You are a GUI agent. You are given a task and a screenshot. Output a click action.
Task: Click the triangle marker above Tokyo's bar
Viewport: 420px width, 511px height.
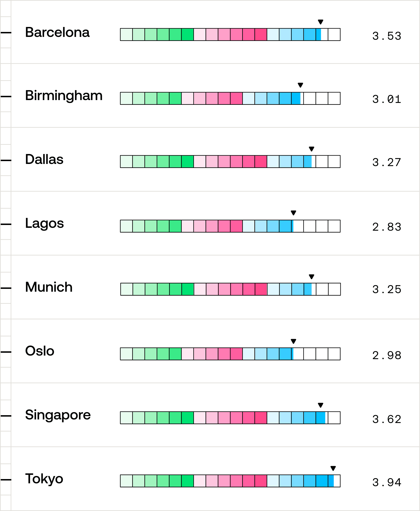333,468
